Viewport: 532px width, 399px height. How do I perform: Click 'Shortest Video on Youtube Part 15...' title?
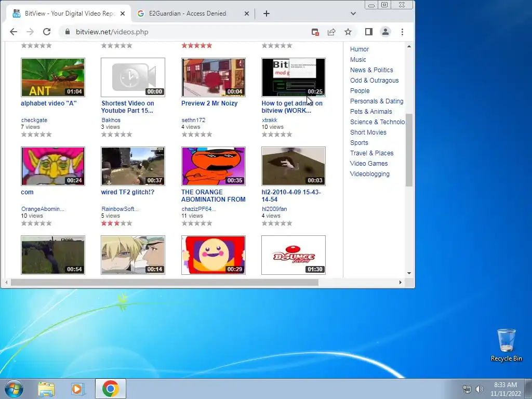click(128, 107)
